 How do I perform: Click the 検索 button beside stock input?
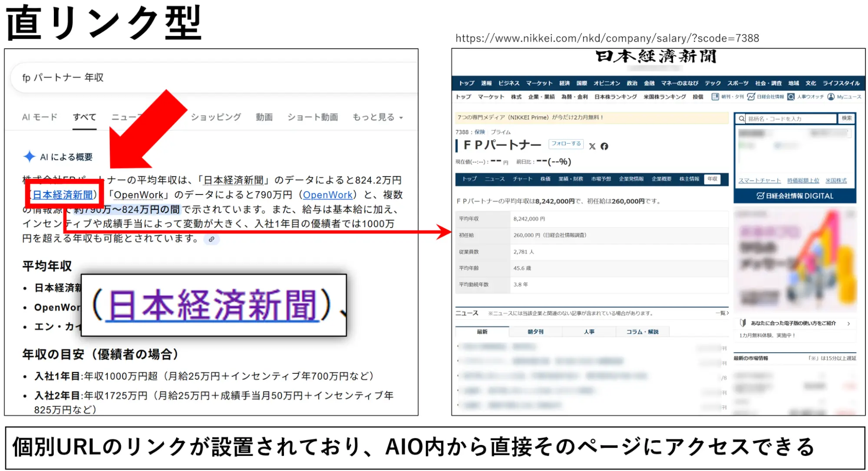(x=846, y=119)
